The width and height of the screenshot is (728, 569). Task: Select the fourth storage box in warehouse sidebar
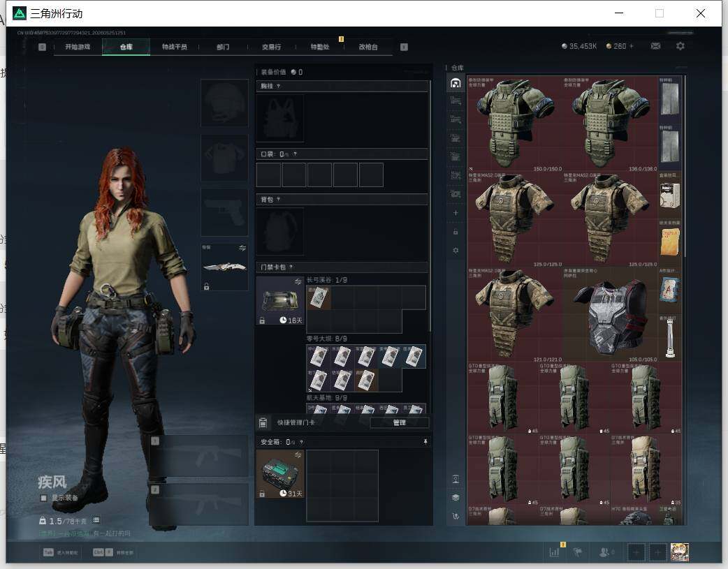click(456, 138)
